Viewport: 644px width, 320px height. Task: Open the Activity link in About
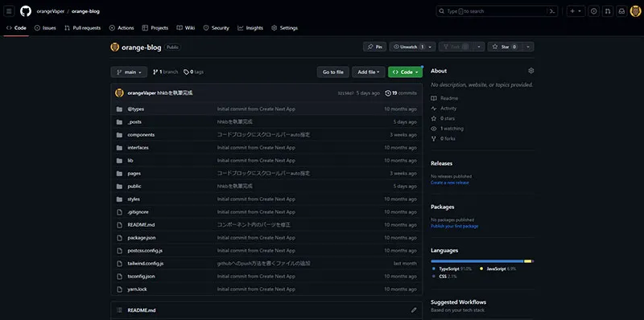tap(444, 109)
